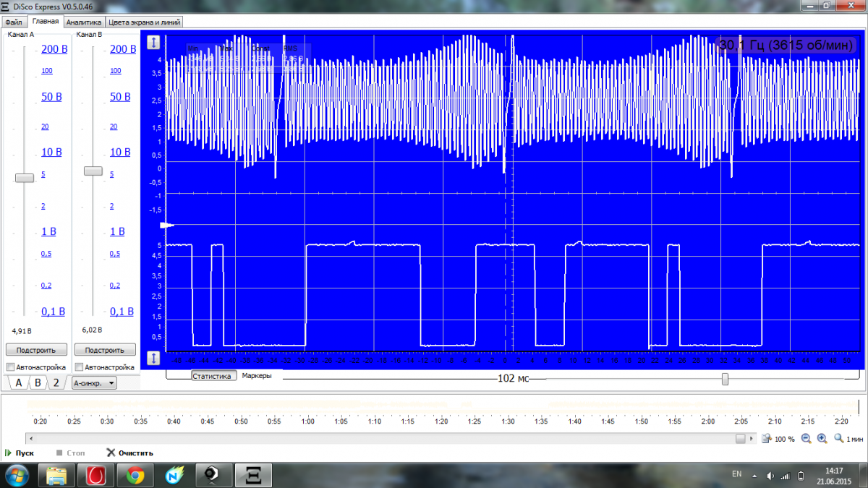Clear the recording with Очистить
The height and width of the screenshot is (488, 868).
(130, 453)
